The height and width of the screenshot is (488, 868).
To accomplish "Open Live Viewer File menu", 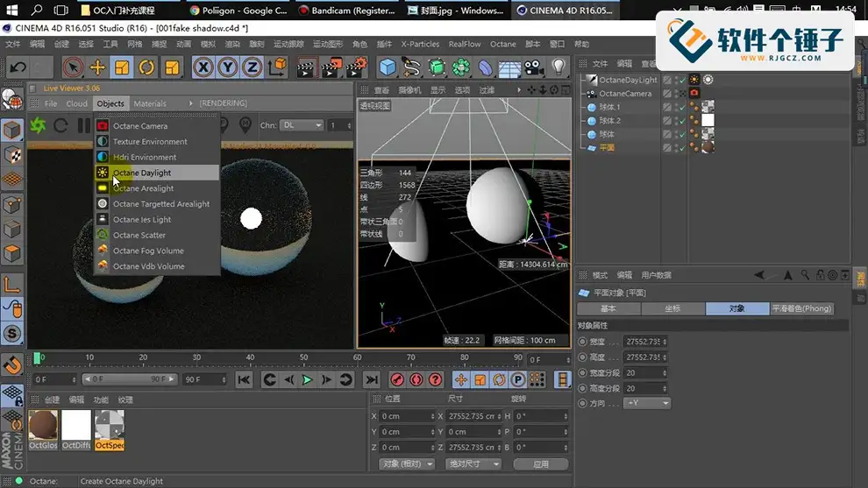I will tap(51, 103).
